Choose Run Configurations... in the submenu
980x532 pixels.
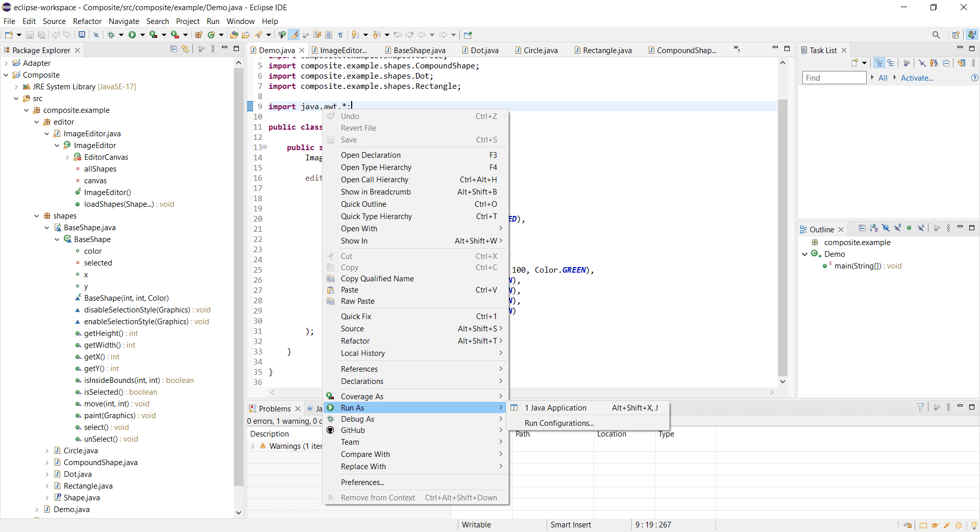tap(559, 423)
